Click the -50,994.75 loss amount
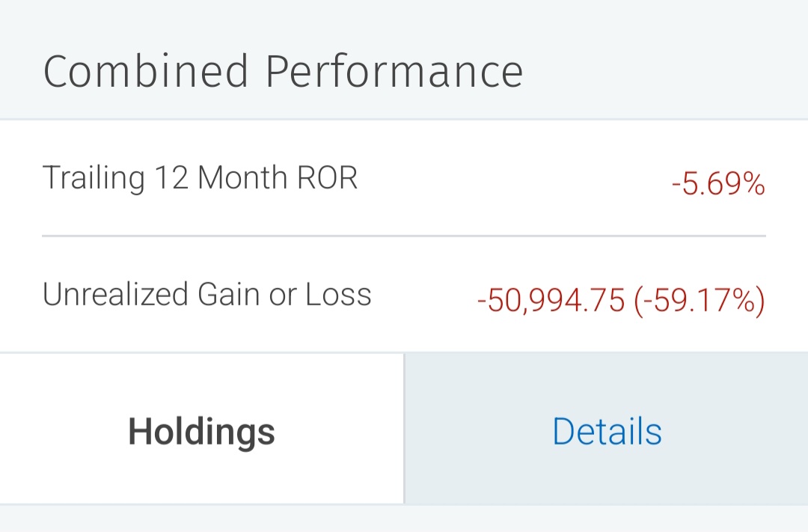Viewport: 808px width, 532px height. (551, 301)
